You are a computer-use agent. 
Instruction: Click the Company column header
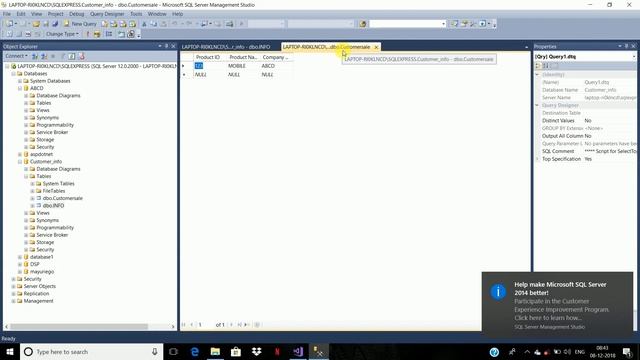pos(276,57)
